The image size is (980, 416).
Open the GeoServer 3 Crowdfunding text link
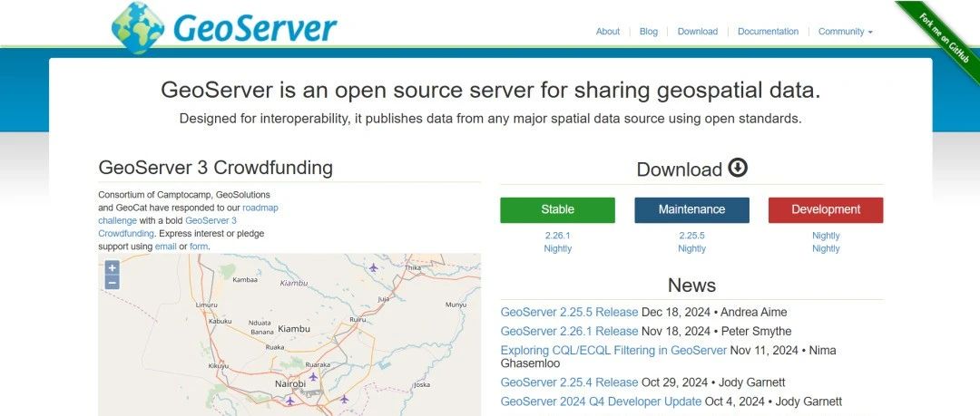[211, 220]
